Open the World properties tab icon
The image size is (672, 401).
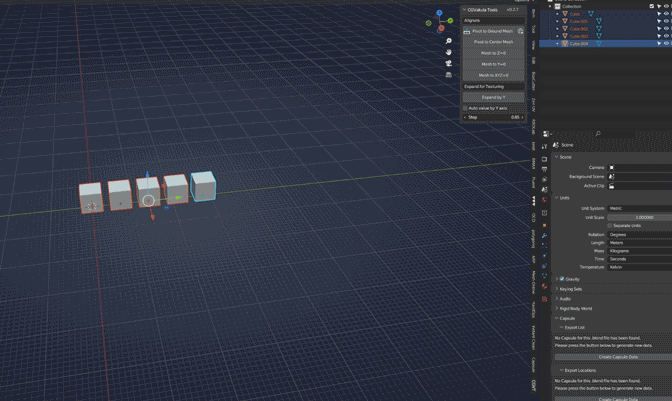pyautogui.click(x=544, y=200)
